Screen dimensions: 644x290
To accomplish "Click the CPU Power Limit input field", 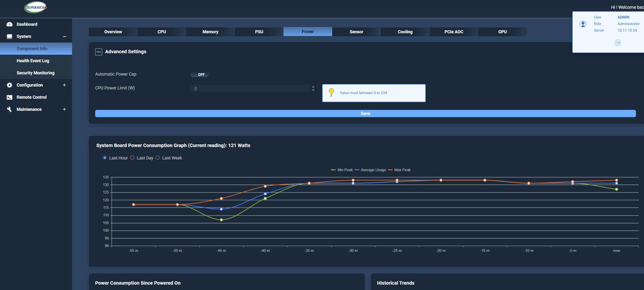I will [x=250, y=88].
